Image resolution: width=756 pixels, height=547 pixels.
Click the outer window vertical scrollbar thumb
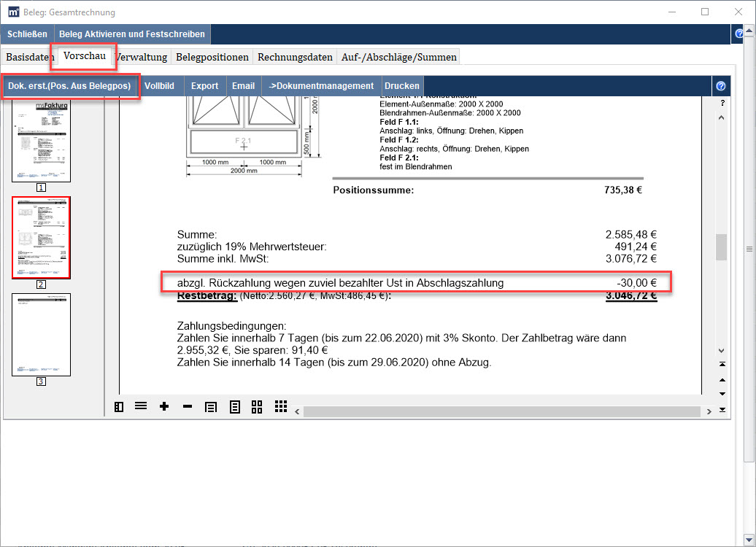click(x=749, y=249)
